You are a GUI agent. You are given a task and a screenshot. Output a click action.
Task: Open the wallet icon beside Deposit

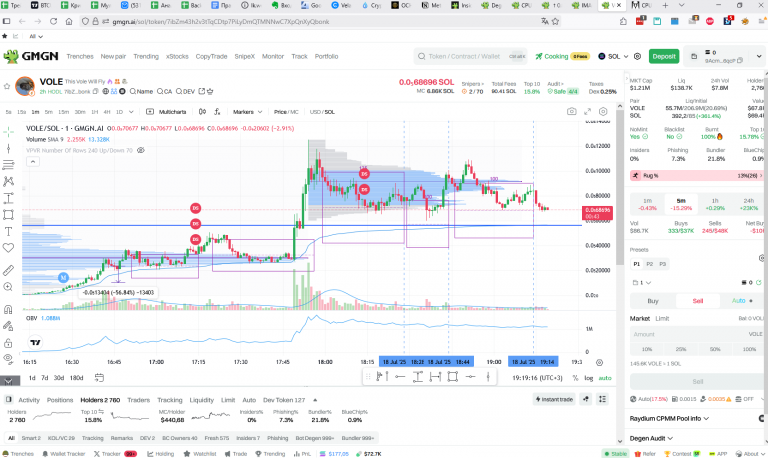click(x=694, y=56)
